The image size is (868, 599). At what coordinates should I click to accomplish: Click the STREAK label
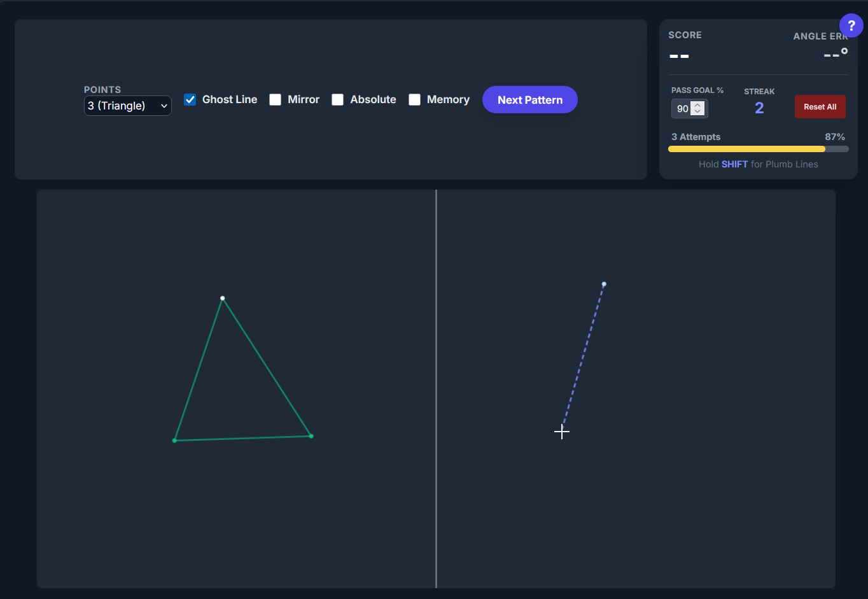point(759,92)
